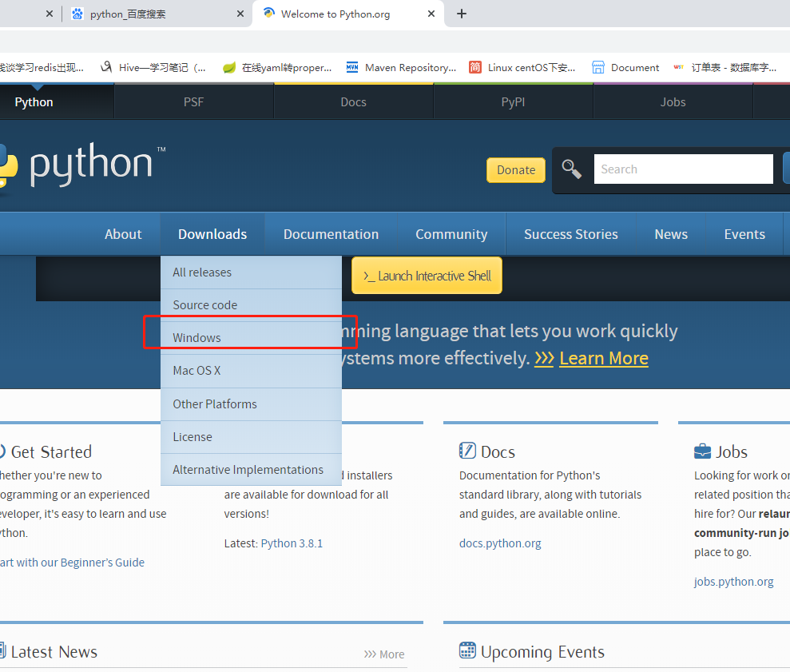The width and height of the screenshot is (790, 672).
Task: Click the Donate button
Action: [516, 170]
